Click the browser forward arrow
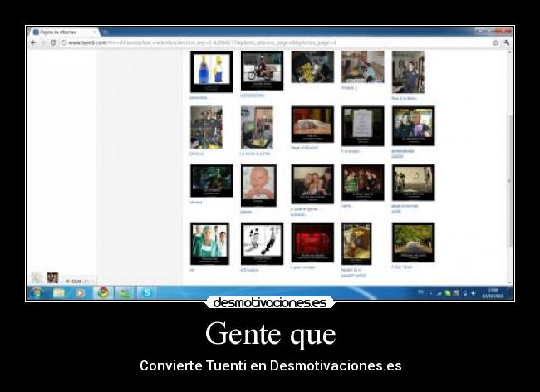 [x=43, y=42]
